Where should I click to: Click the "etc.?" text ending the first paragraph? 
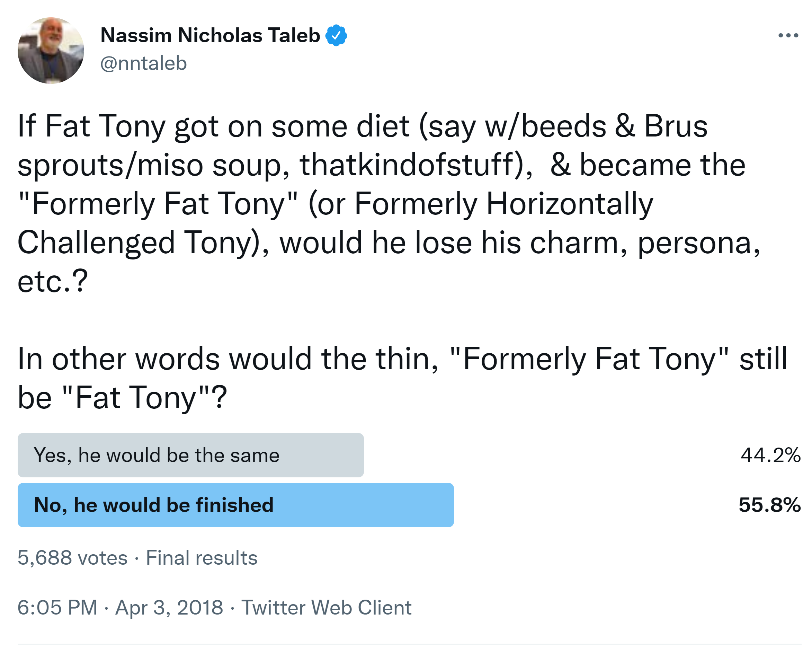(53, 281)
